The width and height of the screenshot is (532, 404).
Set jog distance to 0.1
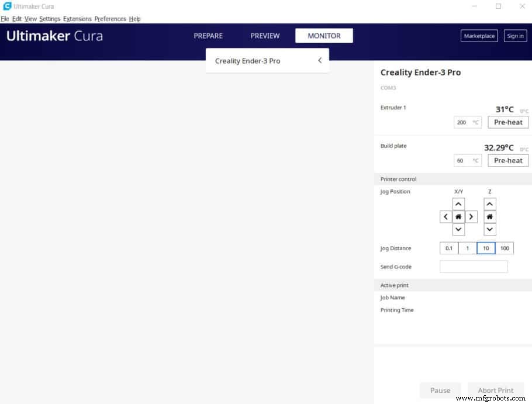[449, 248]
